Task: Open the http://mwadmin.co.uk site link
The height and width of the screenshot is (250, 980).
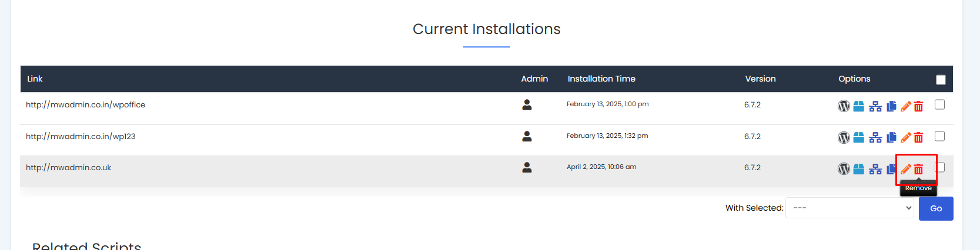Action: click(x=68, y=167)
